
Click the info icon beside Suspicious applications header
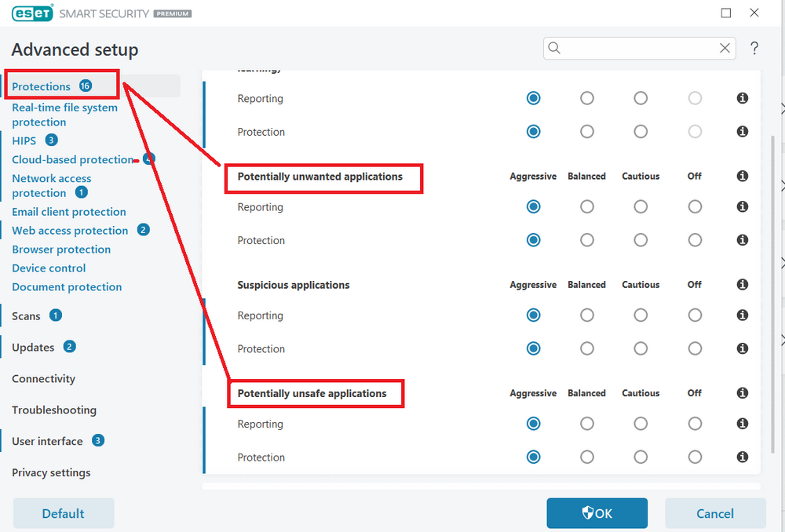coord(743,285)
